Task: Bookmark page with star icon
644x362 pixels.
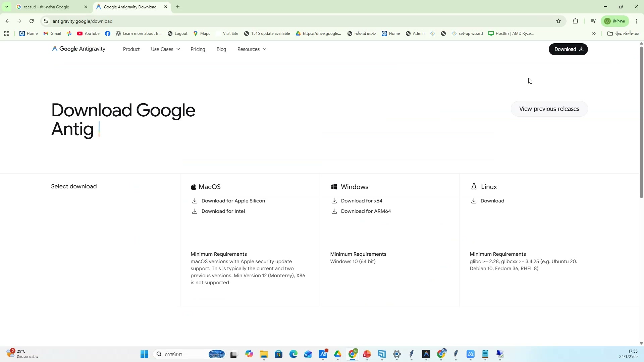Action: coord(558,21)
